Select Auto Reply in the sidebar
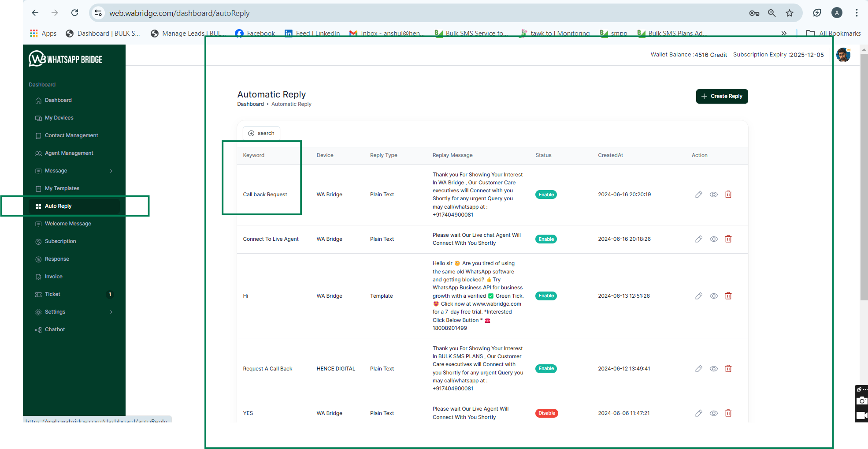The image size is (868, 449). coord(74,206)
